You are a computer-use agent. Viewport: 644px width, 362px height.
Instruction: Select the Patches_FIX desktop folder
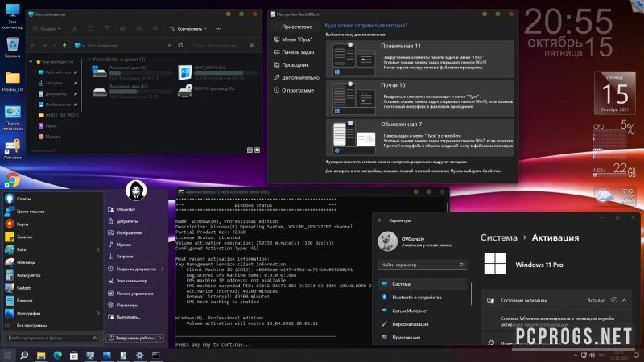pos(12,81)
